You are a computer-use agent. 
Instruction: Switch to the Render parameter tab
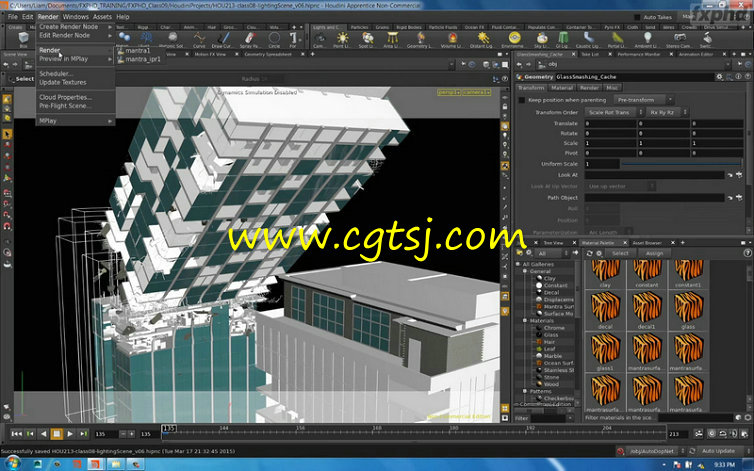[x=589, y=88]
